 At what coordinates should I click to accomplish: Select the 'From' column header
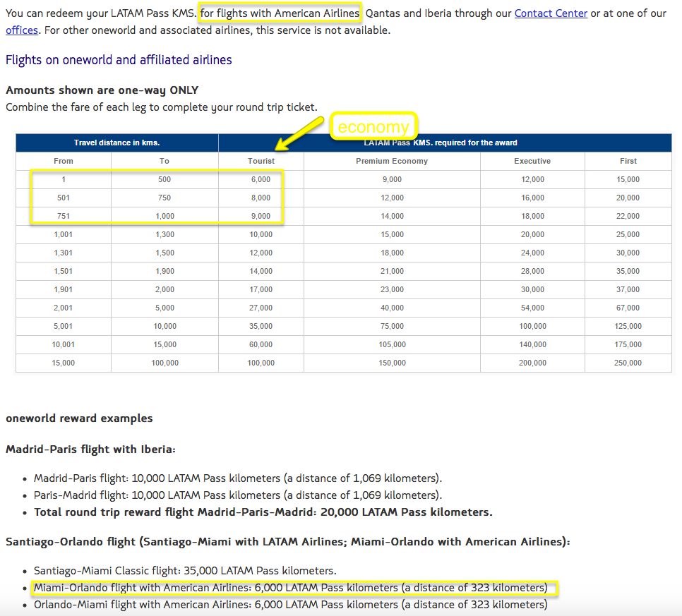click(x=64, y=161)
